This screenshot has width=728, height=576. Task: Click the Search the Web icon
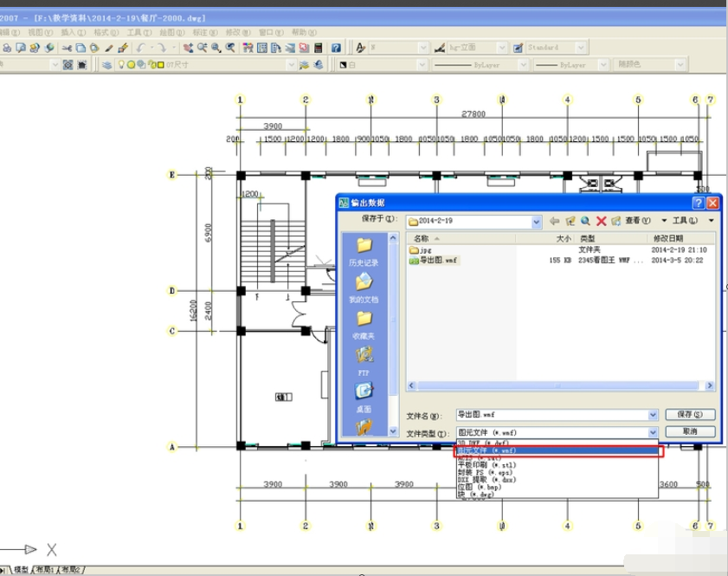pos(585,221)
